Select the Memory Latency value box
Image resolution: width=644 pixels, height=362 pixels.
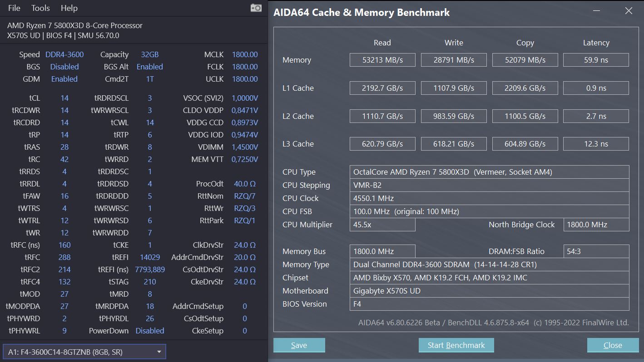coord(596,60)
